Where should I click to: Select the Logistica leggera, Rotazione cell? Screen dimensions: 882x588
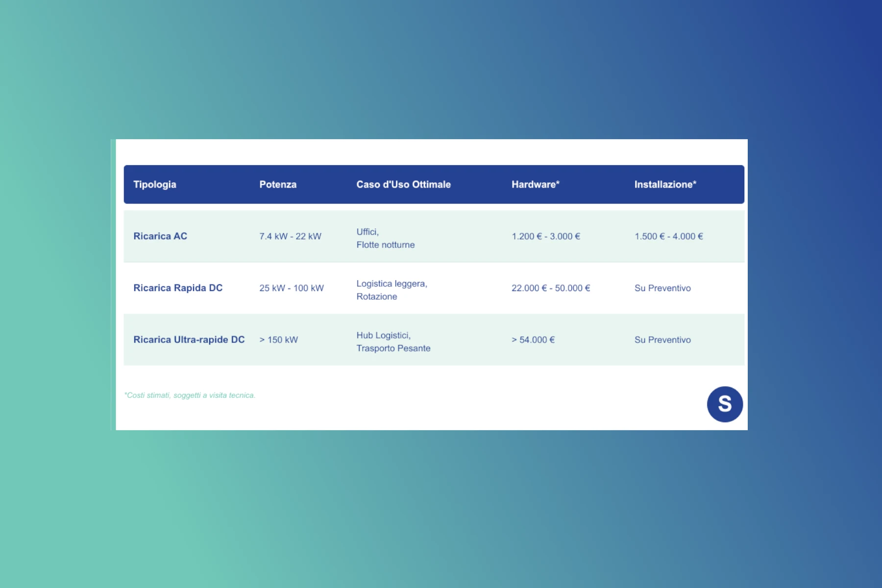392,290
